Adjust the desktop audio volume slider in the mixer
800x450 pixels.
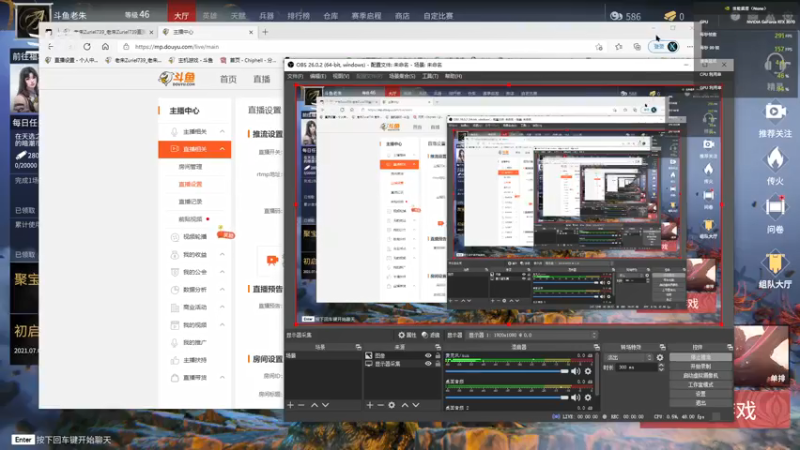point(507,397)
